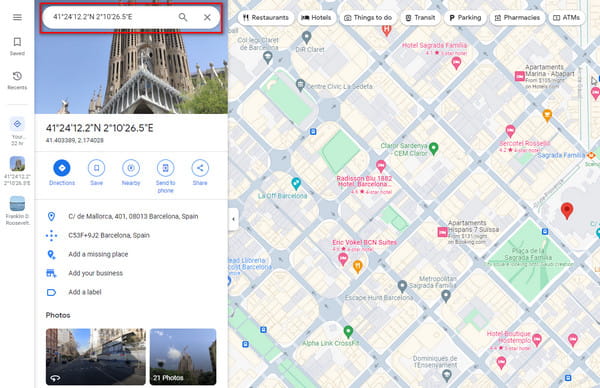The height and width of the screenshot is (388, 600).
Task: Filter map by Restaurants
Action: (266, 18)
